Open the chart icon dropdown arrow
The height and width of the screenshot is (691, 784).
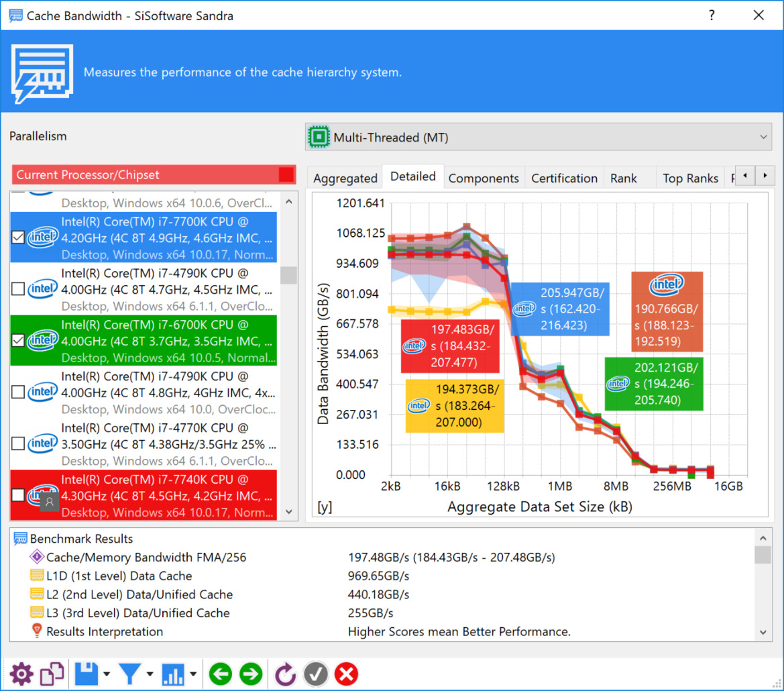point(193,674)
